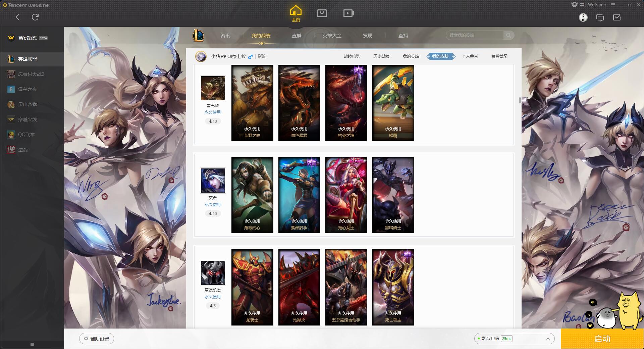
Task: Open the 主页 home icon
Action: click(x=296, y=13)
